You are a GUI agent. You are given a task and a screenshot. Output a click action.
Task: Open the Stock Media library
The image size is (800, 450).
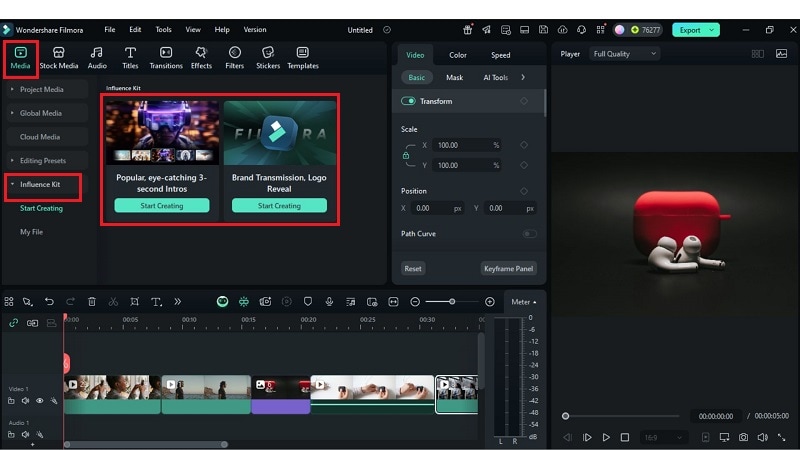(x=59, y=58)
